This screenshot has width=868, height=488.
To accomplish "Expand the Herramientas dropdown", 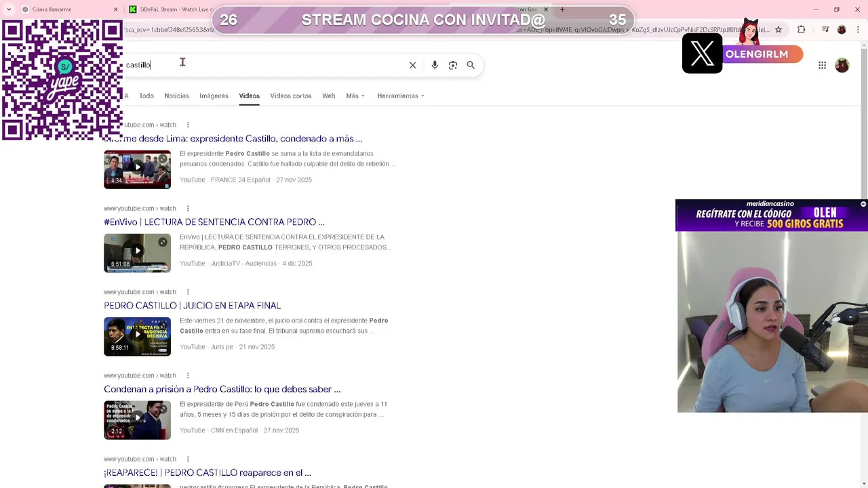I will 401,96.
